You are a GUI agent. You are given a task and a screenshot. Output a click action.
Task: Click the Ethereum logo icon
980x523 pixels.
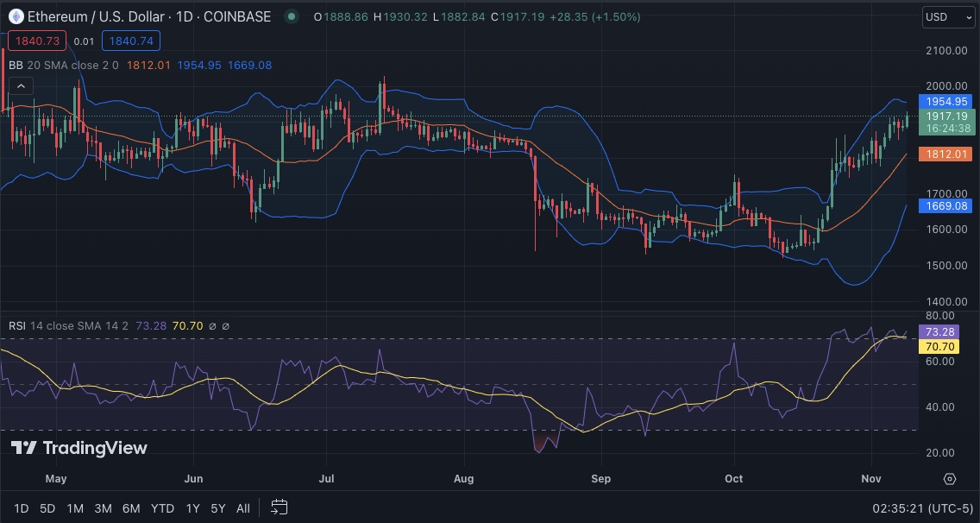point(16,16)
